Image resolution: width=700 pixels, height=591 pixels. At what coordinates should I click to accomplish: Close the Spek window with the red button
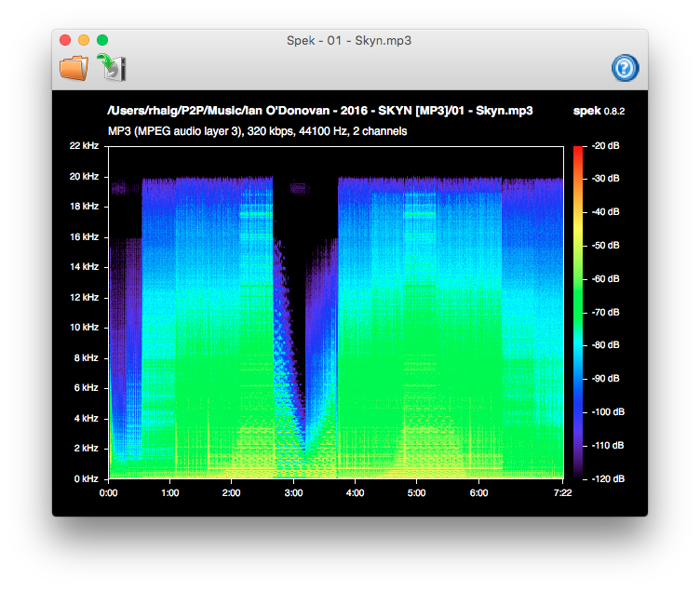[65, 40]
